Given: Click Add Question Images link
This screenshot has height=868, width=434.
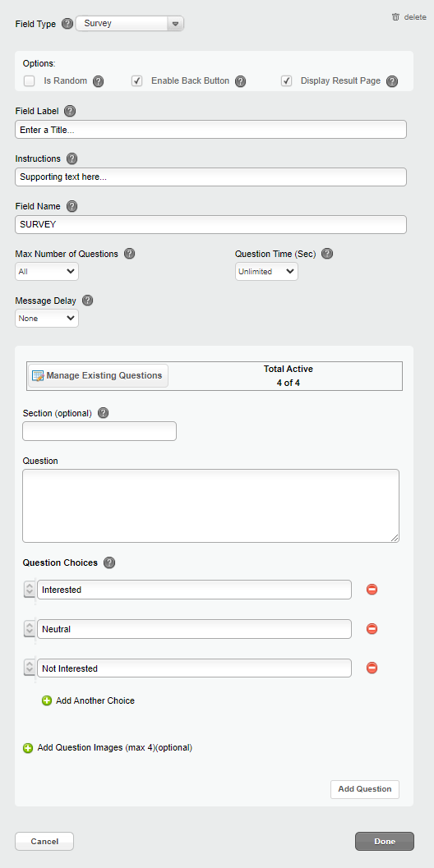Looking at the screenshot, I should pyautogui.click(x=108, y=748).
